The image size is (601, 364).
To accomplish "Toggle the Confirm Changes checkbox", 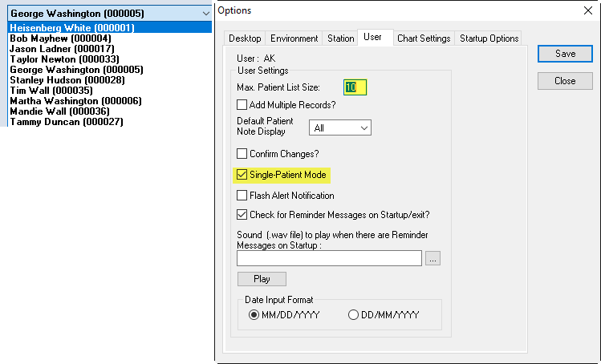I will tap(242, 154).
